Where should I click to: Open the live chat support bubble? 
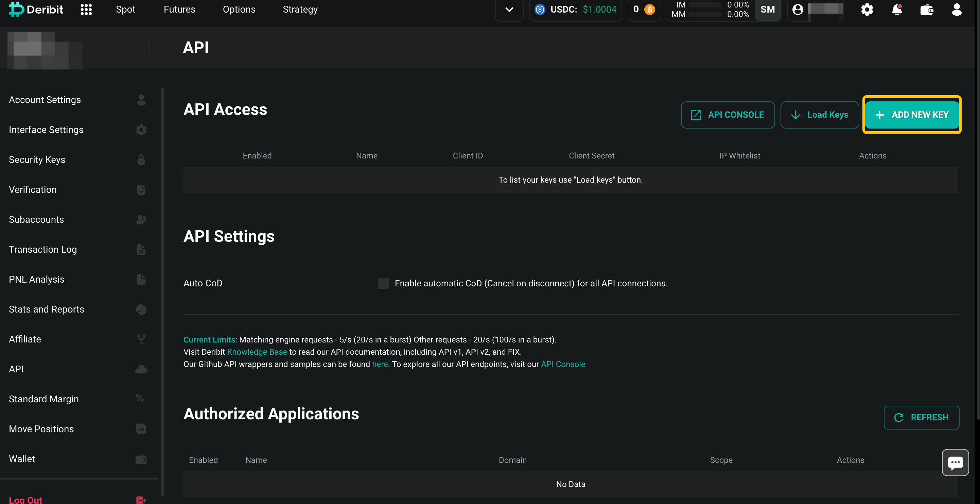click(x=955, y=462)
